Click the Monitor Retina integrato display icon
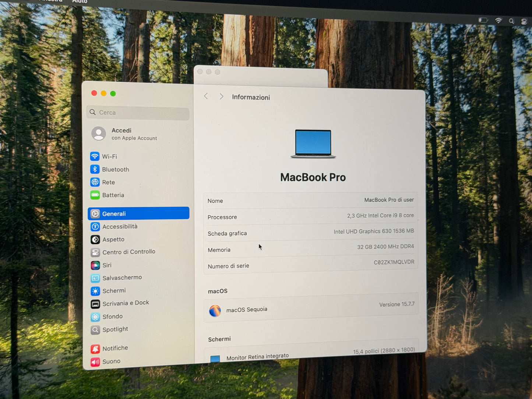Screen dimensions: 532x399 click(x=215, y=359)
